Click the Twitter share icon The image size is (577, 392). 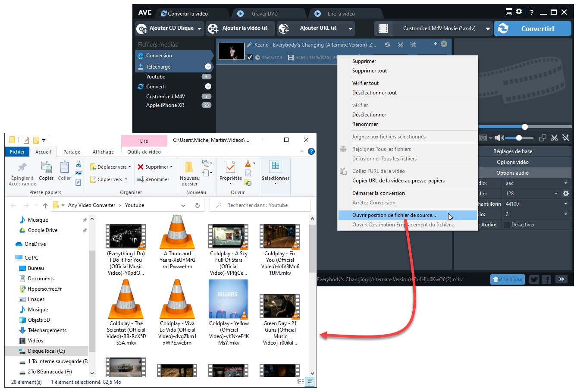click(534, 279)
